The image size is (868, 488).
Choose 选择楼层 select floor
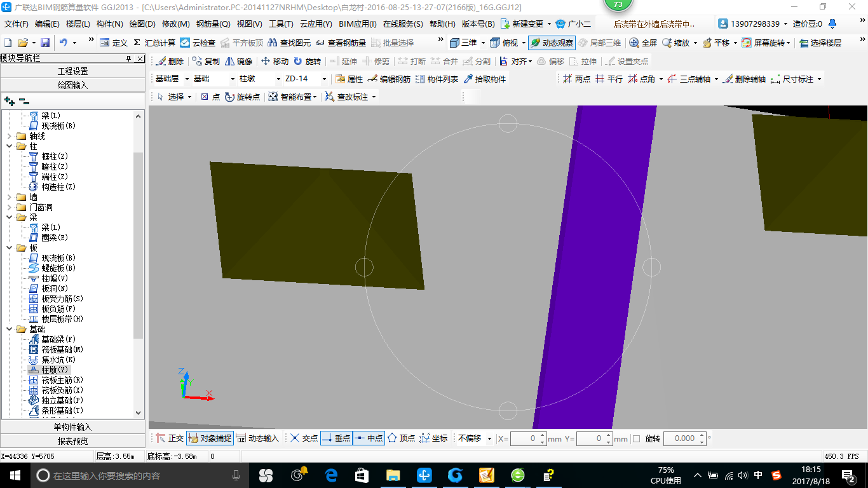[x=820, y=43]
